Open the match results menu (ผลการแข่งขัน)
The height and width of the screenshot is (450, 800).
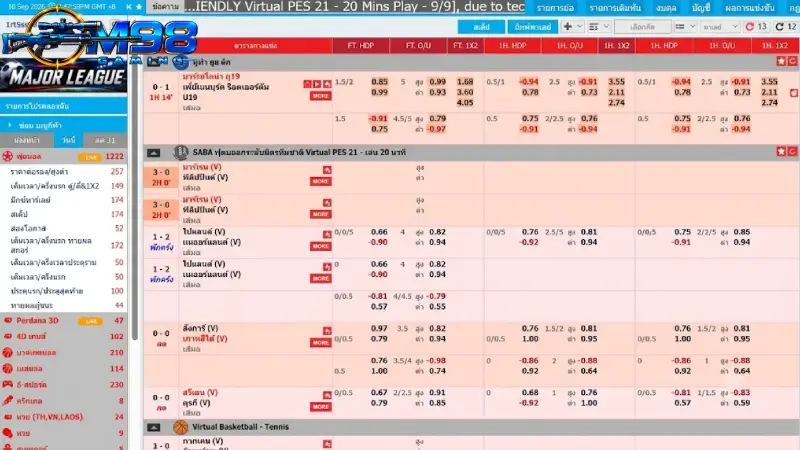point(749,8)
